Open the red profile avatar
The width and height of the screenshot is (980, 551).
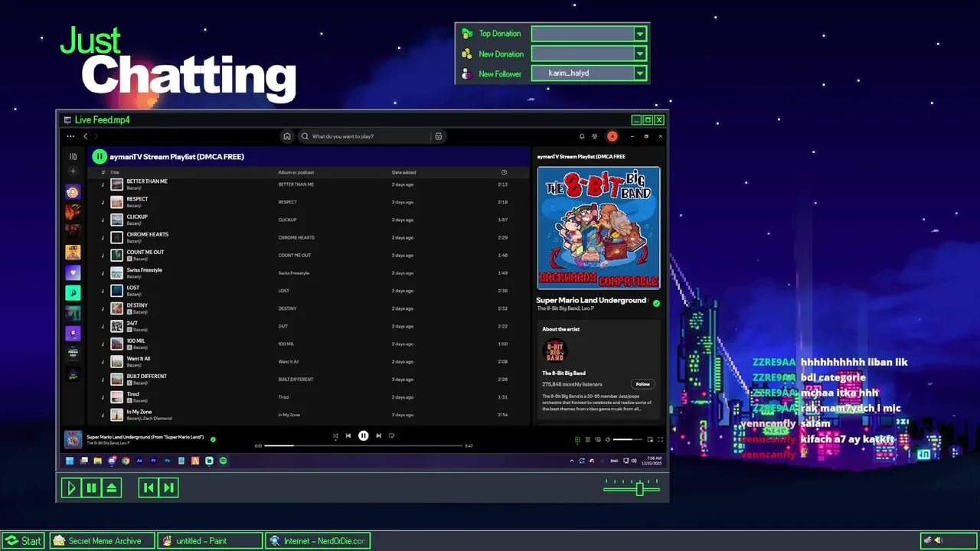click(x=612, y=136)
